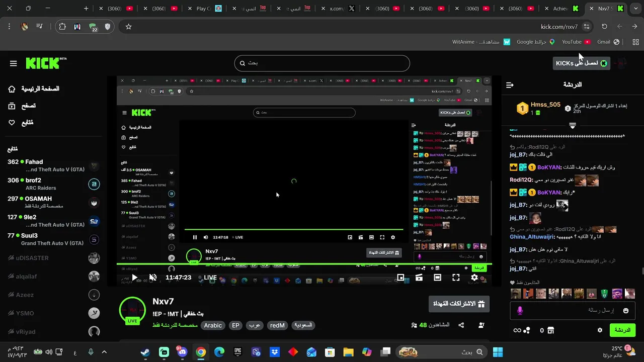Open offline channel alqallaf in sidebar

53,277
